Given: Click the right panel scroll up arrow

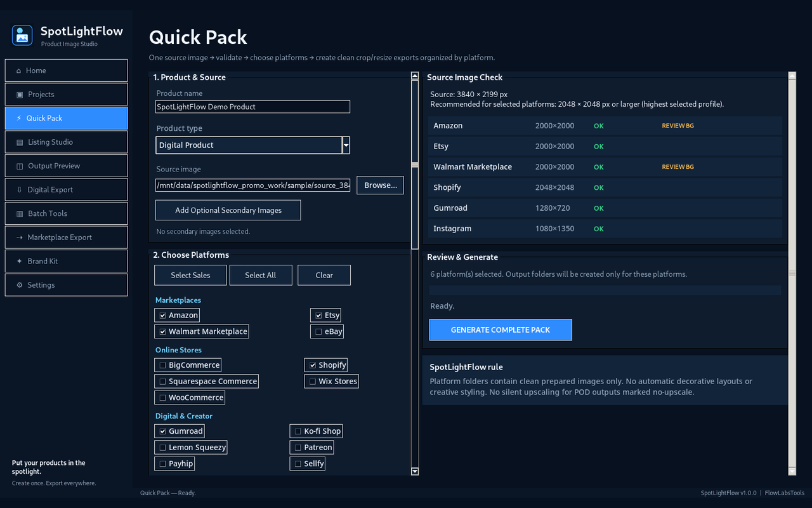Looking at the screenshot, I should [792, 76].
